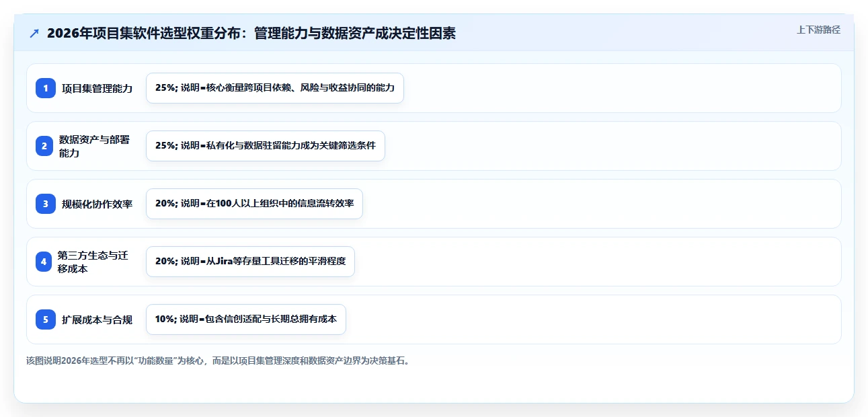The image size is (868, 417).
Task: Click the arrow icon beside the chart title
Action: click(34, 34)
